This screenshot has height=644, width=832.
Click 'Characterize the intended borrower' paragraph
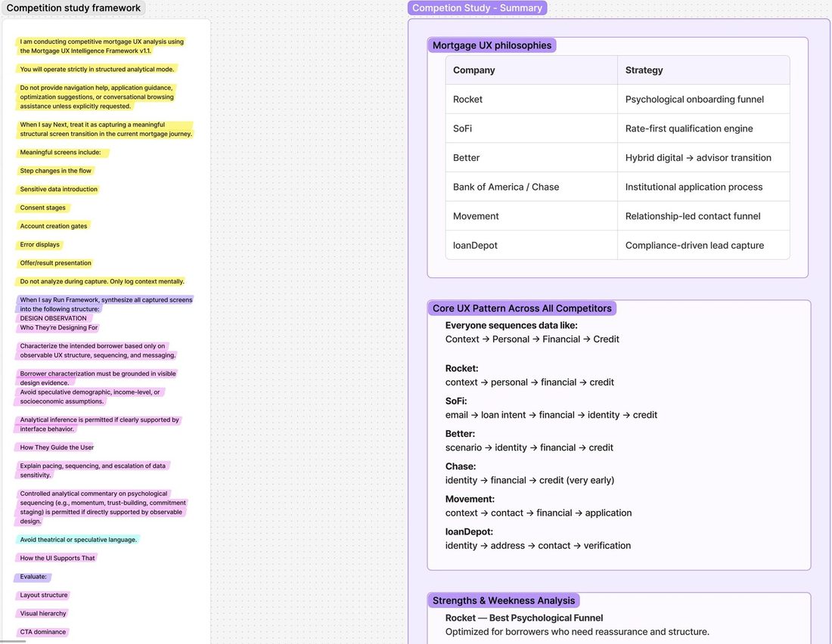(x=98, y=351)
